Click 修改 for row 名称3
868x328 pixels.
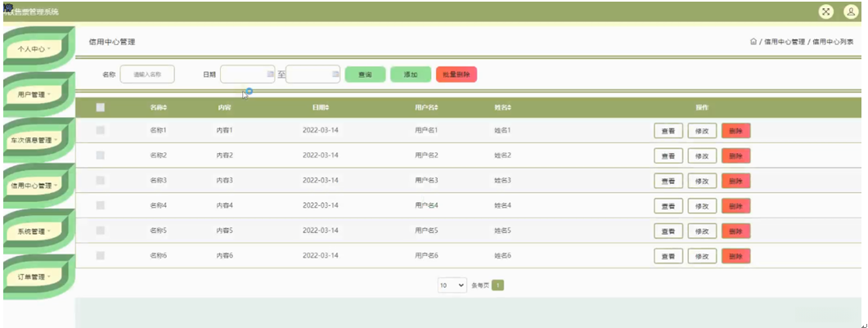(702, 181)
